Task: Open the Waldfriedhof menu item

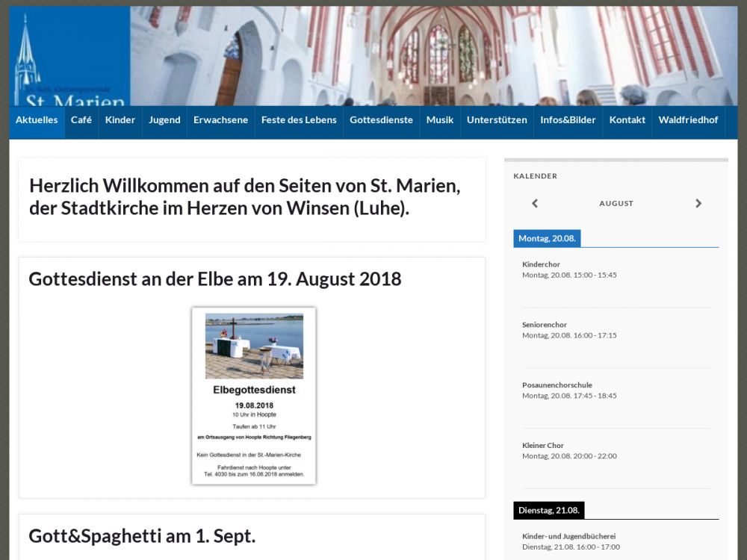Action: pyautogui.click(x=688, y=120)
